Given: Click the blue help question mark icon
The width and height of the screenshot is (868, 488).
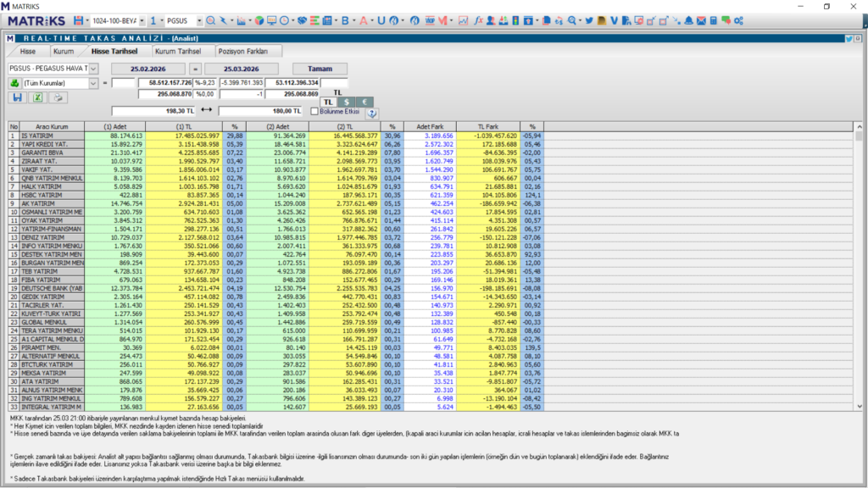Looking at the screenshot, I should point(371,112).
